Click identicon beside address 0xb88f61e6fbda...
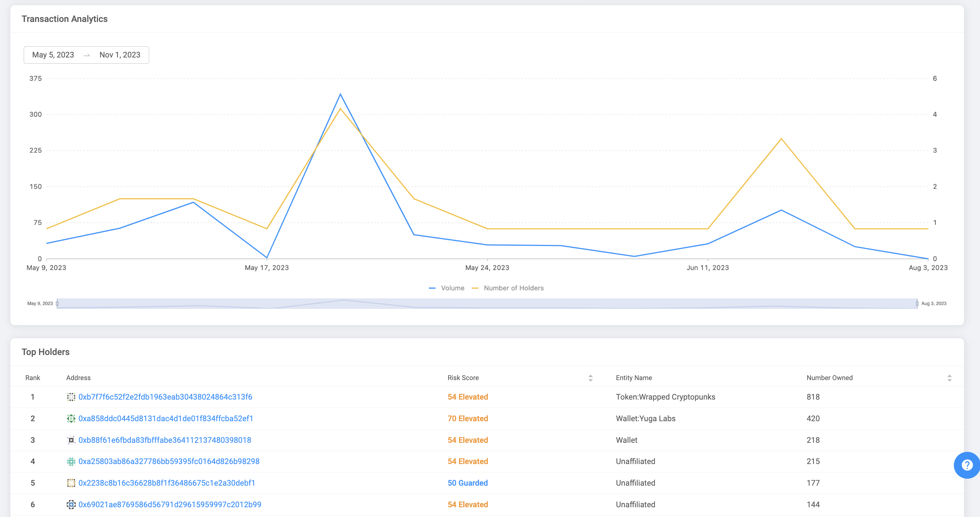Viewport: 980px width, 517px height. coord(71,440)
